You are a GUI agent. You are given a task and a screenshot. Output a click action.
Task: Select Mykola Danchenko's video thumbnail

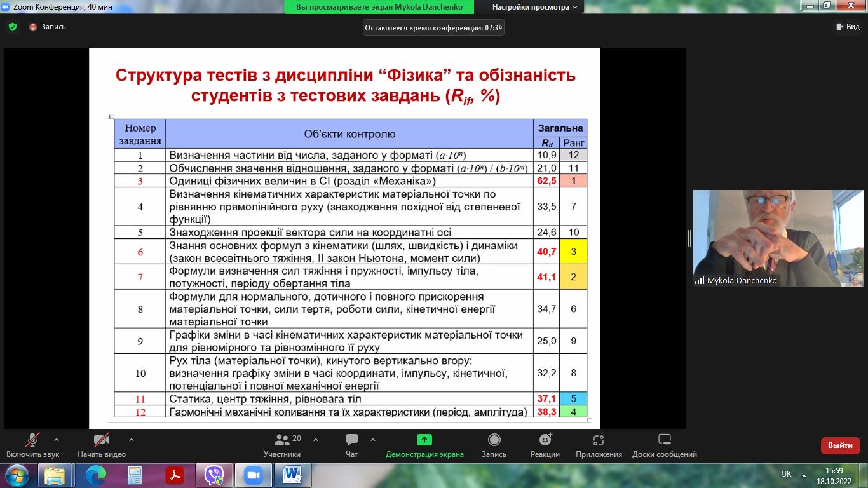pyautogui.click(x=778, y=238)
